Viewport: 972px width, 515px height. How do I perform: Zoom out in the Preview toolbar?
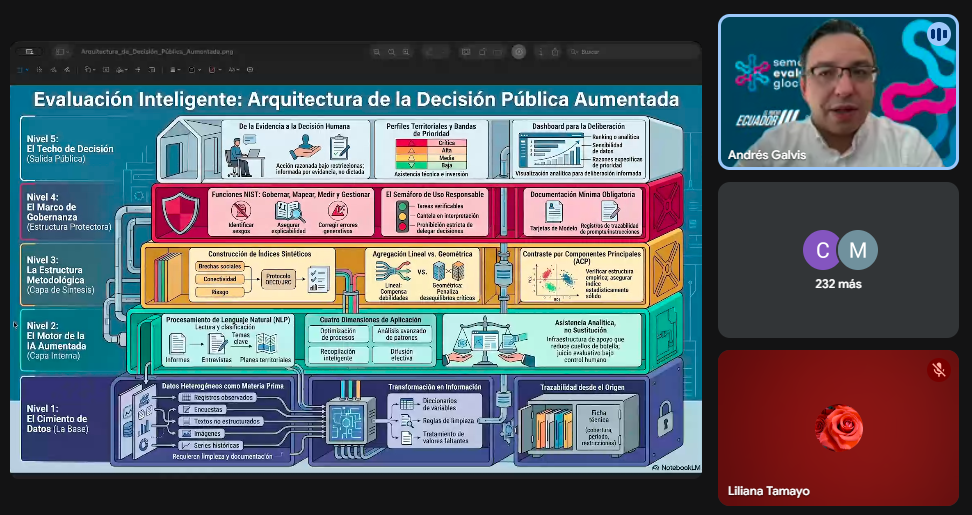tap(377, 52)
